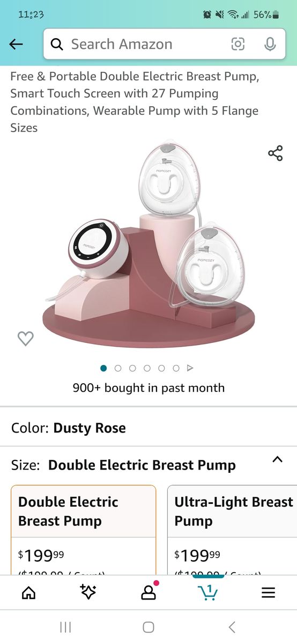Jump to the last image carousel dot

point(176,368)
